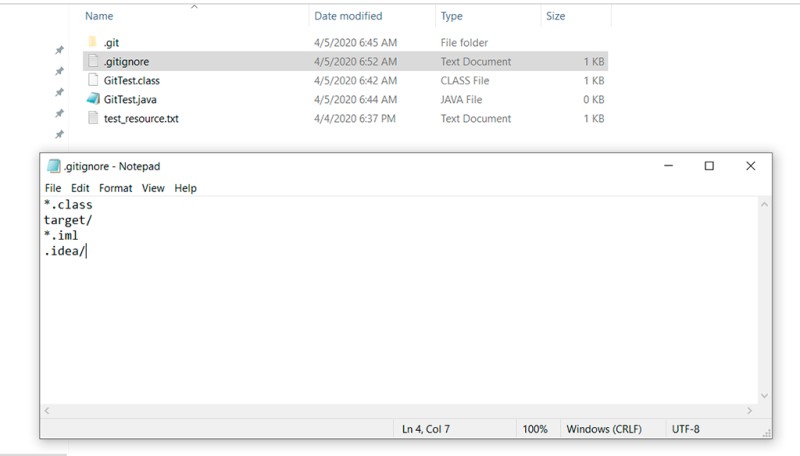Minimize the Notepad window

point(668,166)
